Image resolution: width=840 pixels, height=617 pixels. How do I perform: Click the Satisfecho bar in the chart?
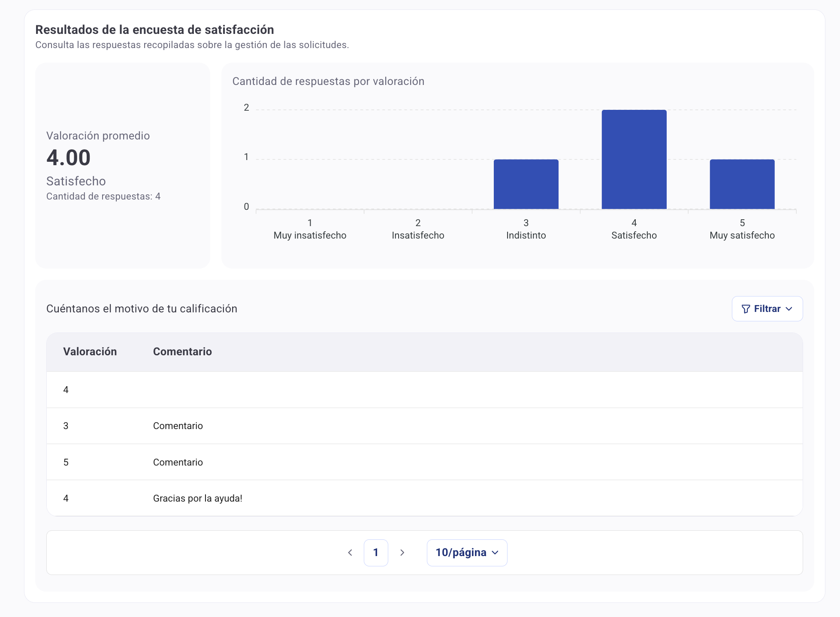coord(634,159)
